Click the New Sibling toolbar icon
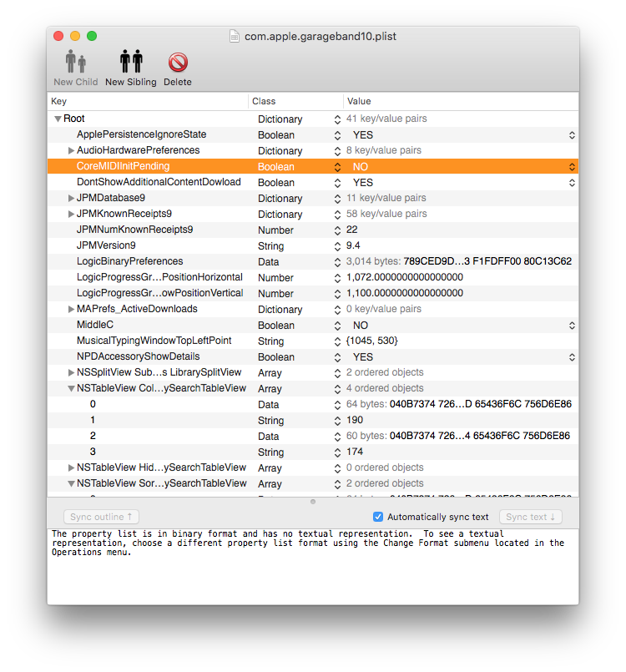 coord(130,63)
